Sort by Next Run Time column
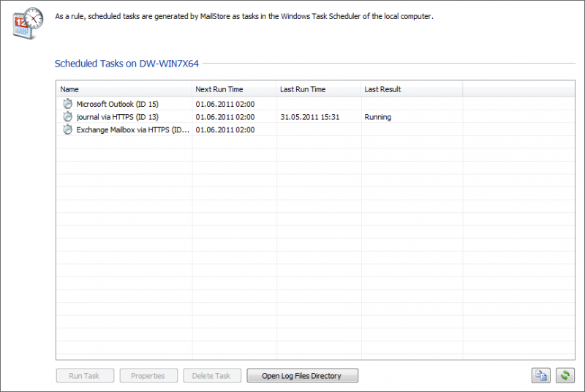Viewport: 585px width, 392px height. click(234, 89)
